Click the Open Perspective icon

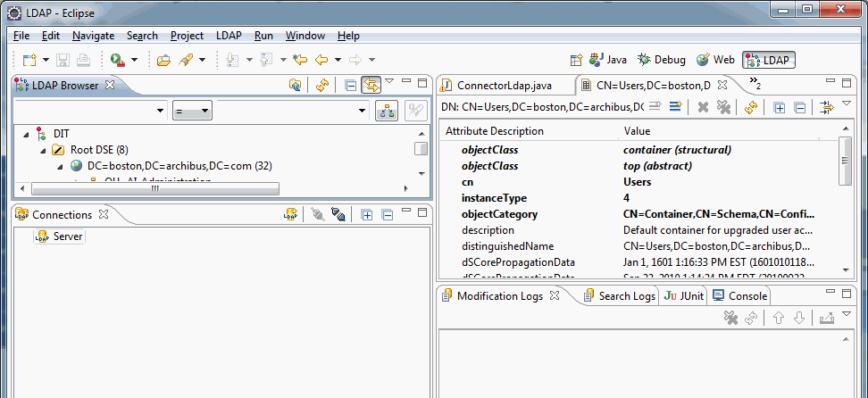click(x=577, y=60)
